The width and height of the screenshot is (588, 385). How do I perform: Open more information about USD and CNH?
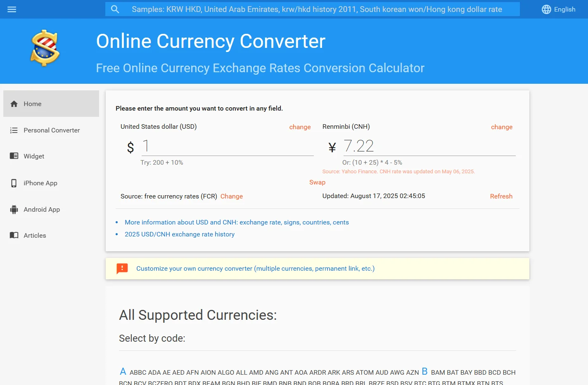(237, 222)
